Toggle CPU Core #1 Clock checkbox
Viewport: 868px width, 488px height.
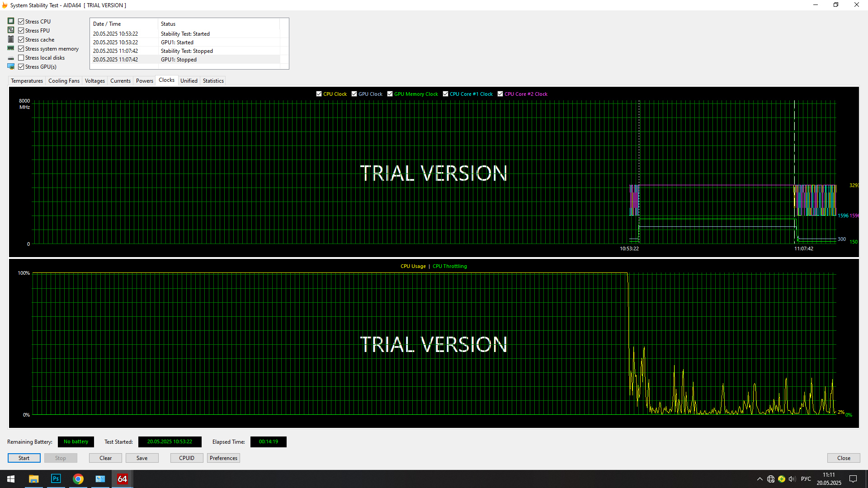tap(446, 94)
